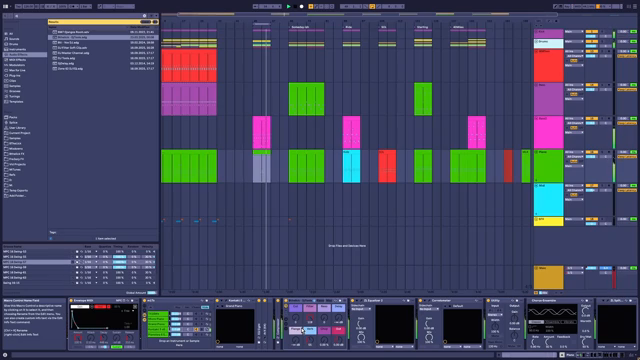The image size is (640, 360).
Task: Toggle the orange Loop switch in control bar
Action: click(372, 7)
